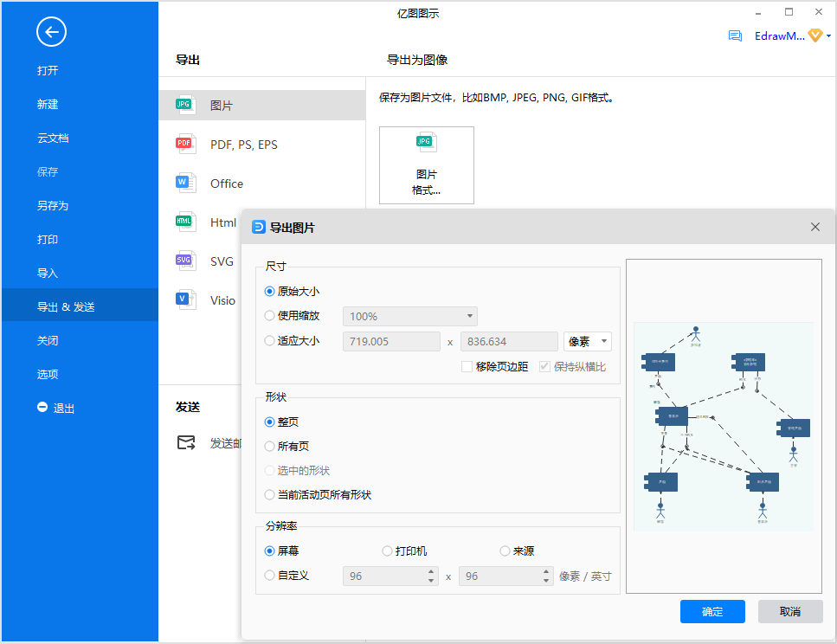Toggle the 保持纵横比 checkbox
Screen dimensions: 837x644
544,367
